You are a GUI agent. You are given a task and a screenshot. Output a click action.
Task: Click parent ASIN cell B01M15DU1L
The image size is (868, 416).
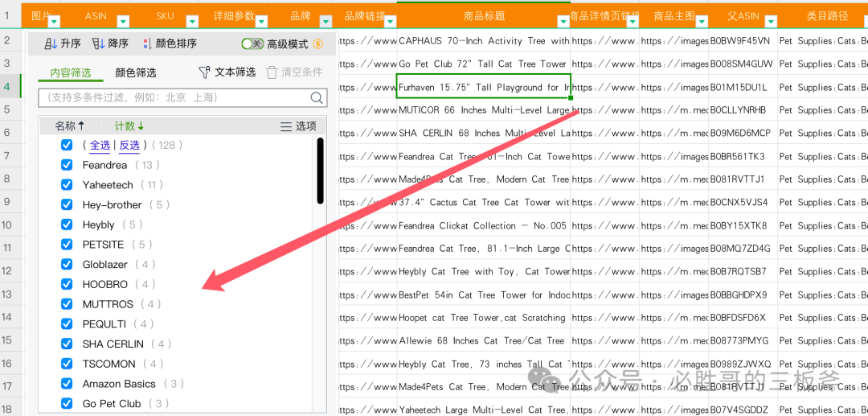743,87
